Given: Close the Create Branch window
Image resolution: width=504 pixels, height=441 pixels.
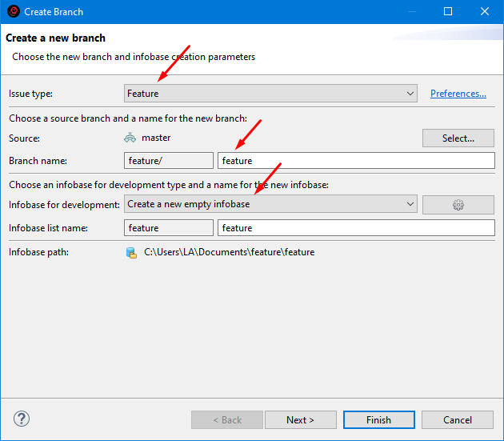Looking at the screenshot, I should pos(485,12).
